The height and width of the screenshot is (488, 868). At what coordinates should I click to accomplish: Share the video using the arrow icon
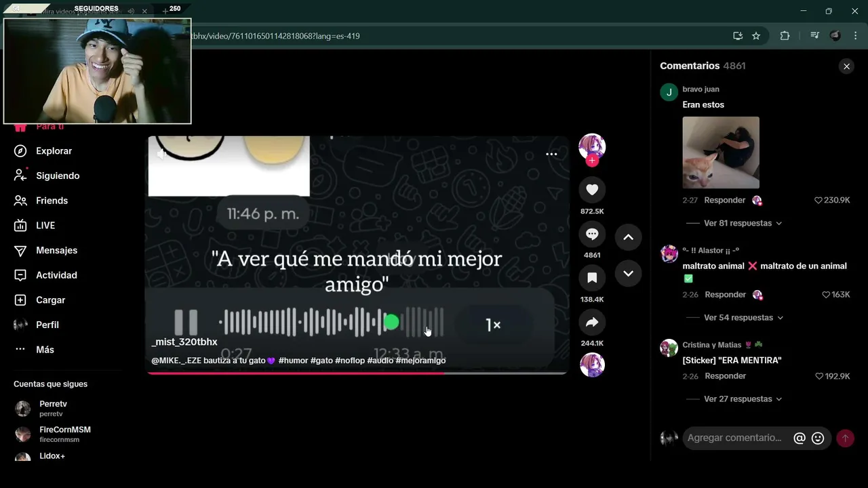coord(592,322)
